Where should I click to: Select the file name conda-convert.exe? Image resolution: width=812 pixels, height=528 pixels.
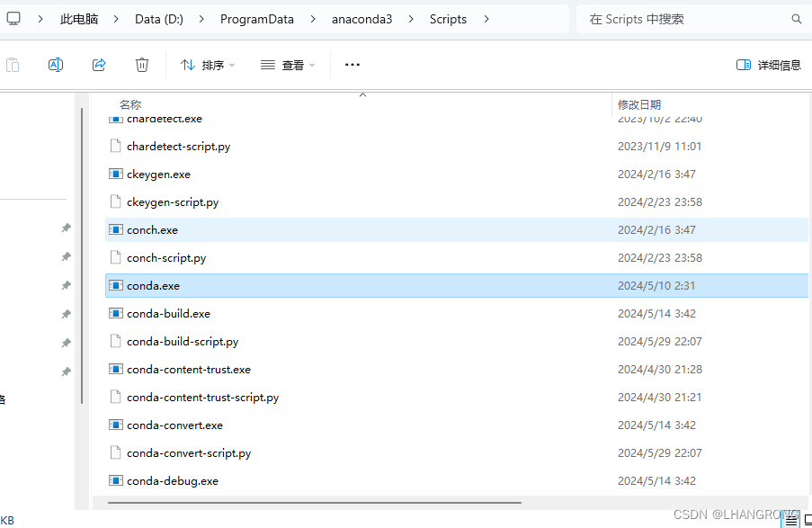pos(174,425)
